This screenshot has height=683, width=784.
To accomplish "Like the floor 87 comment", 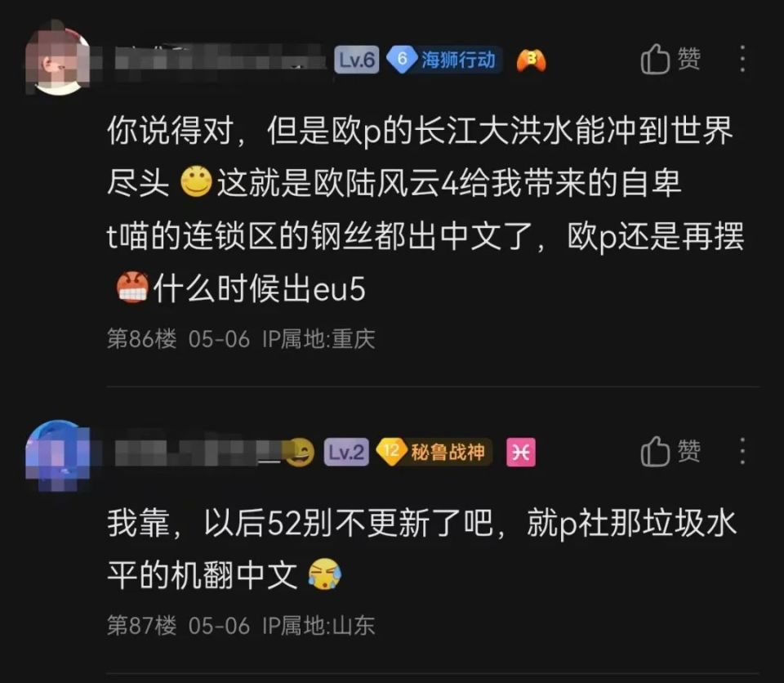I will click(670, 451).
